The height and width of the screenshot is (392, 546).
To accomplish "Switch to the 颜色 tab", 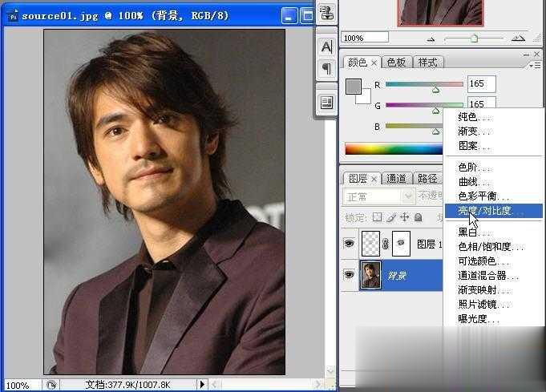I will coord(358,63).
